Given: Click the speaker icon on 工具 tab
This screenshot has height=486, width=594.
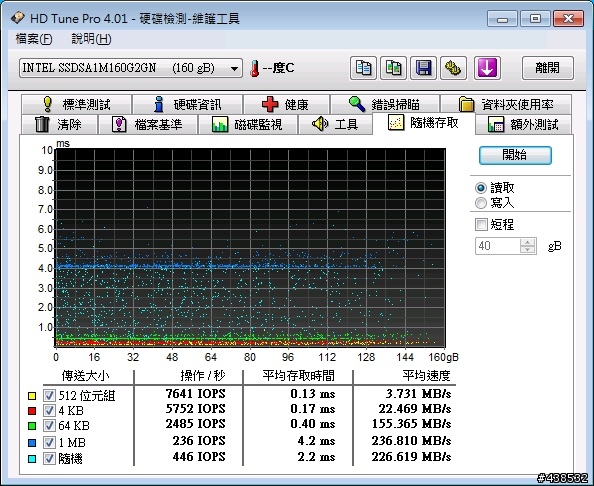Looking at the screenshot, I should 320,124.
